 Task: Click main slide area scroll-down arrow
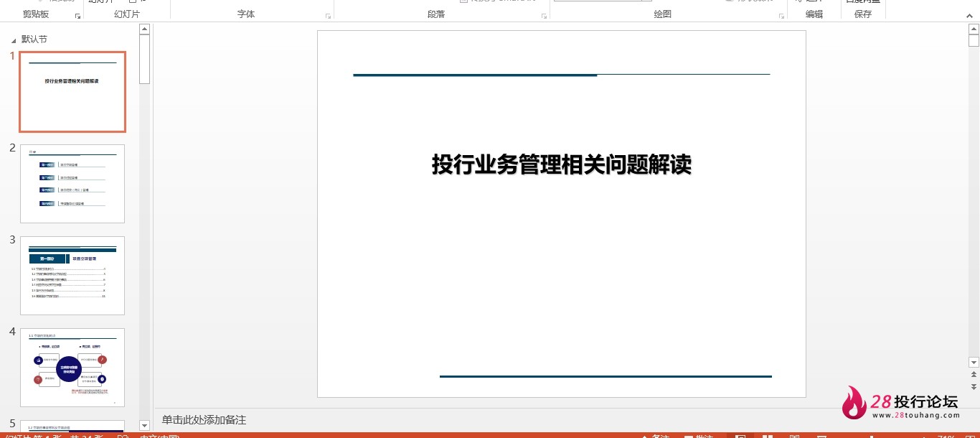[974, 362]
